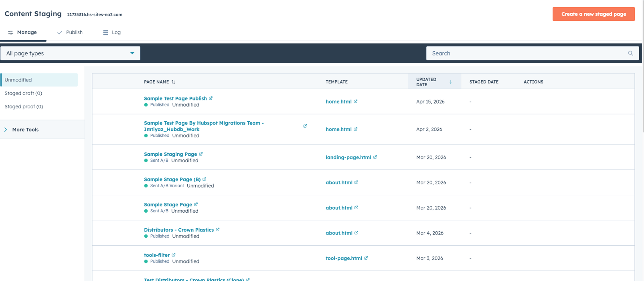The height and width of the screenshot is (281, 644).
Task: Click the Mar 4, 2026 date cell
Action: coord(430,233)
